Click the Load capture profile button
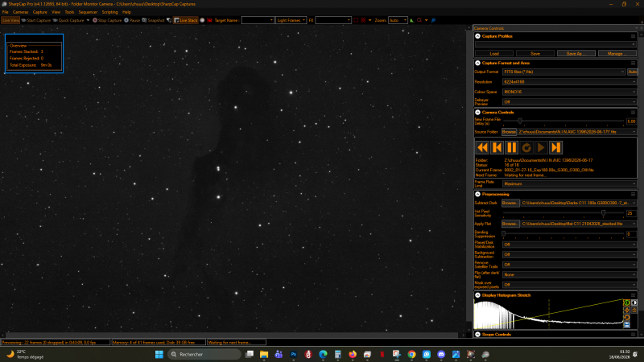 pos(494,53)
